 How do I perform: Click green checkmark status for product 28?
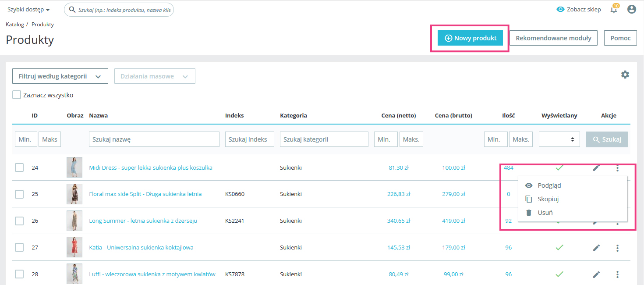[559, 274]
